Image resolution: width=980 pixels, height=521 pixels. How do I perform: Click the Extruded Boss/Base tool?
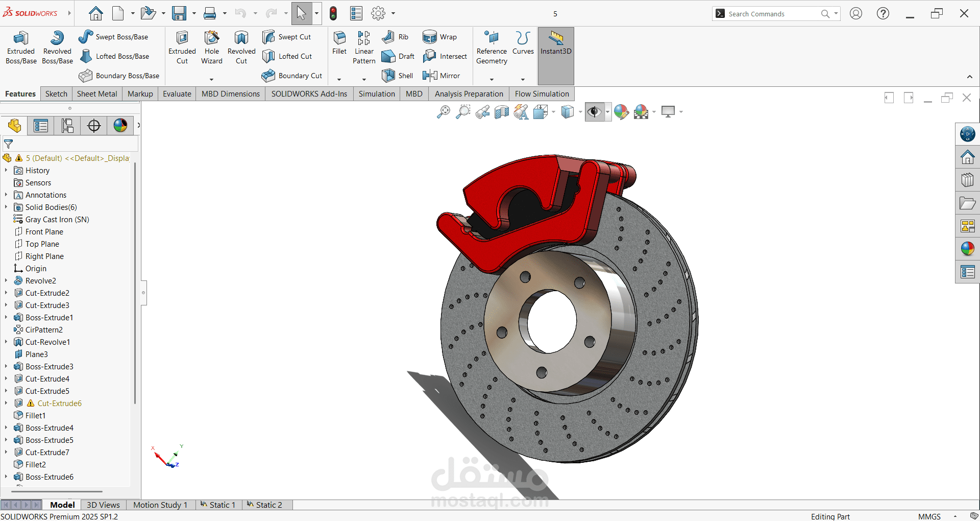[21, 48]
